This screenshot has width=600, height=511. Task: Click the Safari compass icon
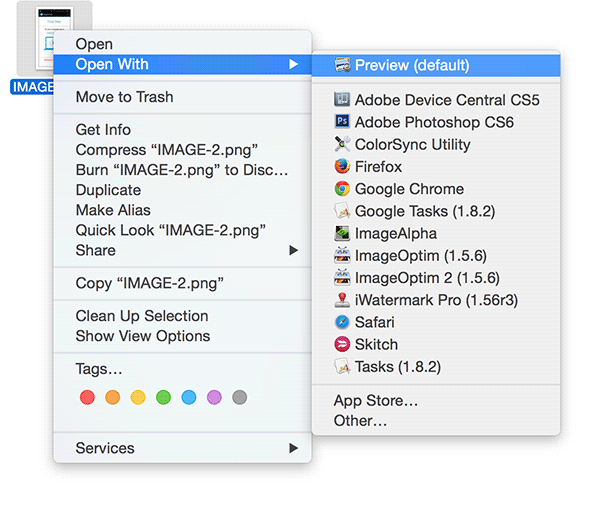[342, 322]
